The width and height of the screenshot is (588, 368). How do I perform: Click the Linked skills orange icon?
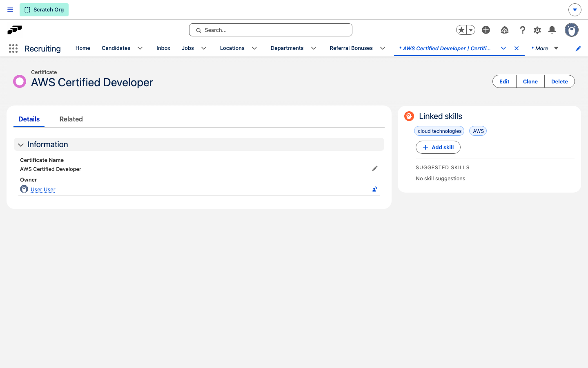click(409, 116)
